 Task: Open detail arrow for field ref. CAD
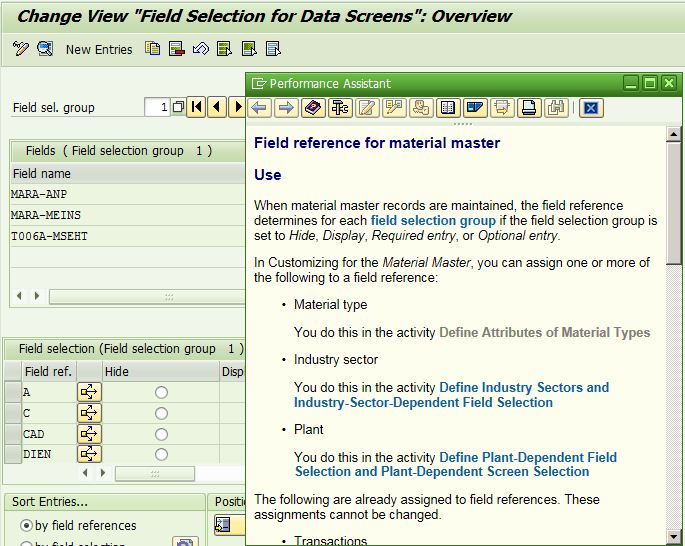click(90, 433)
